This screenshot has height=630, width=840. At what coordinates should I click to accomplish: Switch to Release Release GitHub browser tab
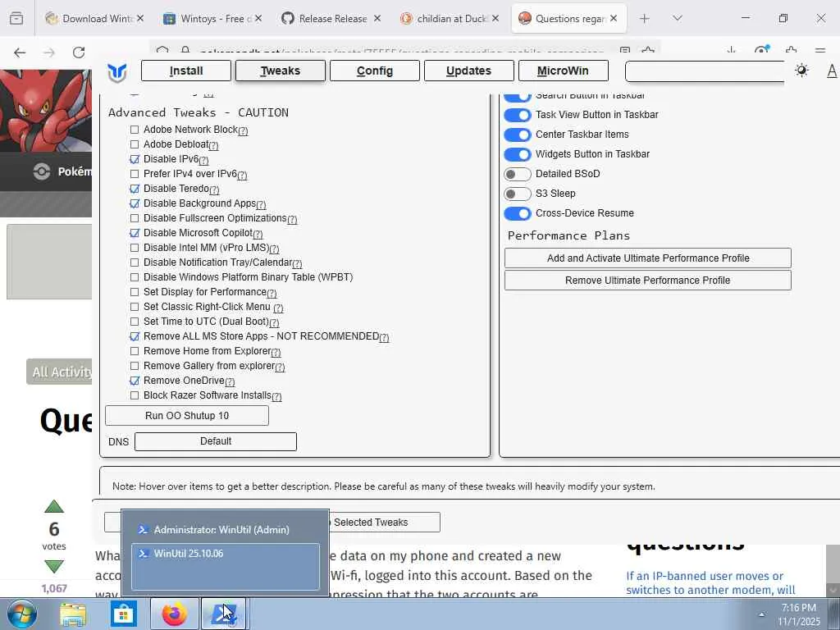(331, 19)
